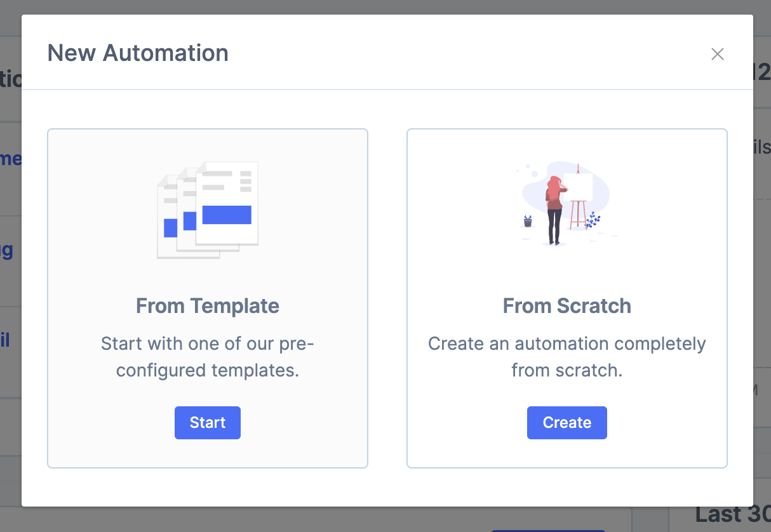
Task: Click the plant sprig beside the easel
Action: pyautogui.click(x=593, y=220)
